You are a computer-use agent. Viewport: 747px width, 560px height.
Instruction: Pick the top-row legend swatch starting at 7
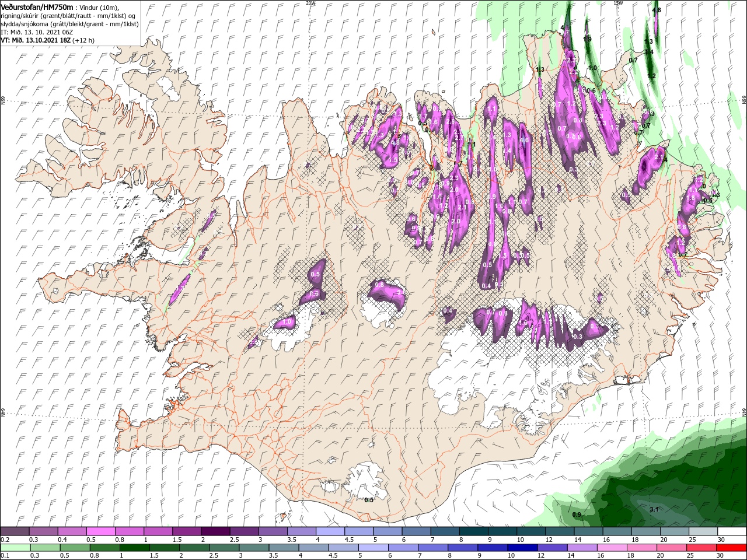click(x=445, y=531)
